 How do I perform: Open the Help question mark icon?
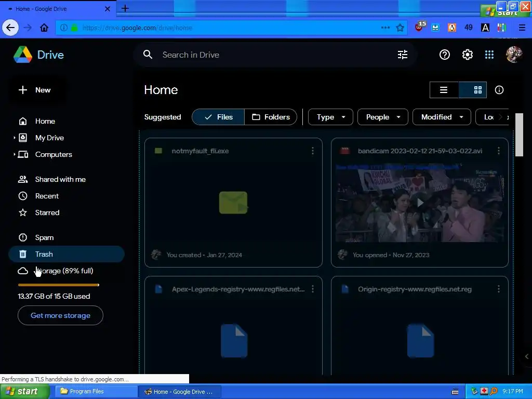pyautogui.click(x=445, y=55)
